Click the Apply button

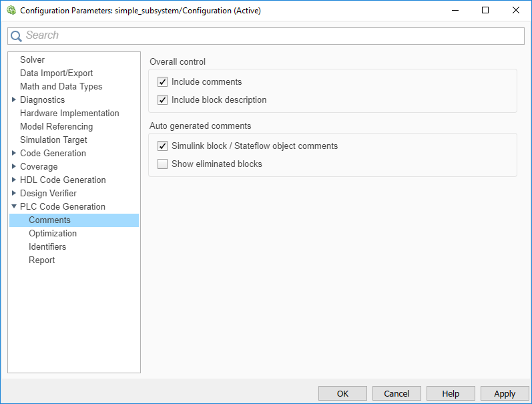pos(505,393)
